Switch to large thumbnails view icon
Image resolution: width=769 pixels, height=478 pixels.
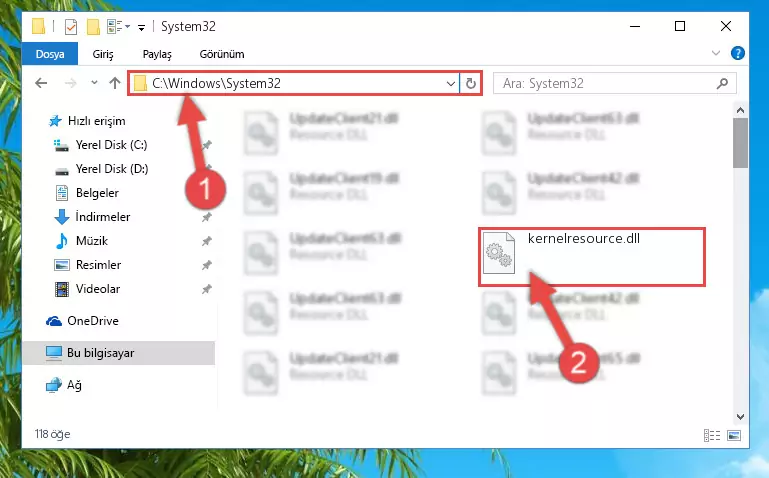pos(734,435)
